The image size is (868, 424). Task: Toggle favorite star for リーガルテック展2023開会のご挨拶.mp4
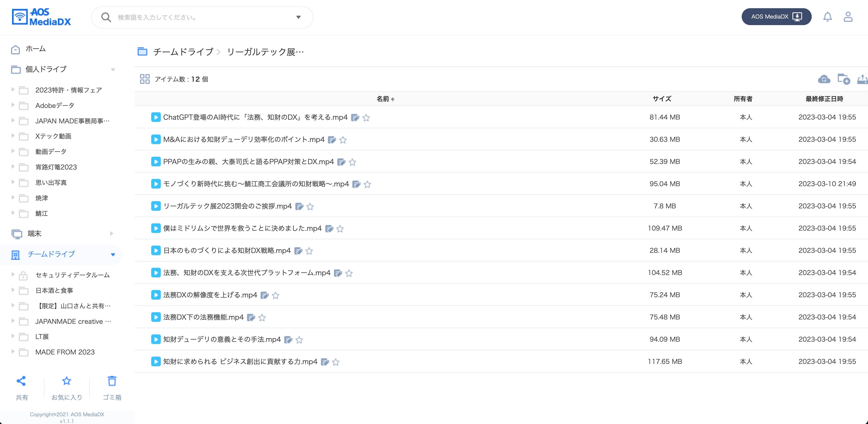pos(310,207)
